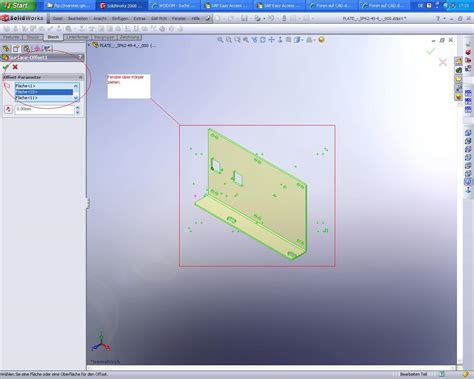Screen dimensions: 474x379
Task: Click the PLATE part name in flyout tree
Action: [x=128, y=45]
